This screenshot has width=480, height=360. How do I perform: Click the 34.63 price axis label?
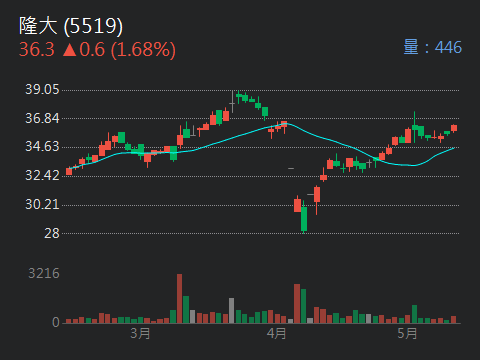42,146
